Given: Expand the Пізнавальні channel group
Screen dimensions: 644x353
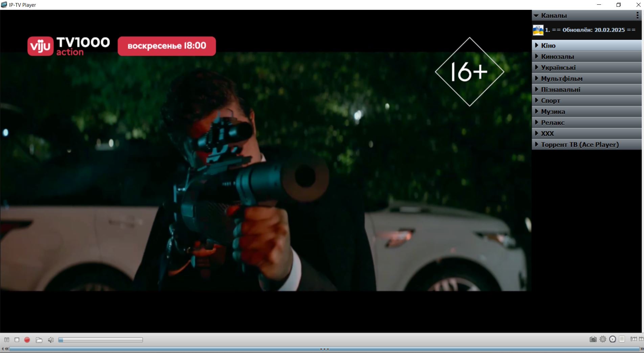Looking at the screenshot, I should click(x=587, y=89).
